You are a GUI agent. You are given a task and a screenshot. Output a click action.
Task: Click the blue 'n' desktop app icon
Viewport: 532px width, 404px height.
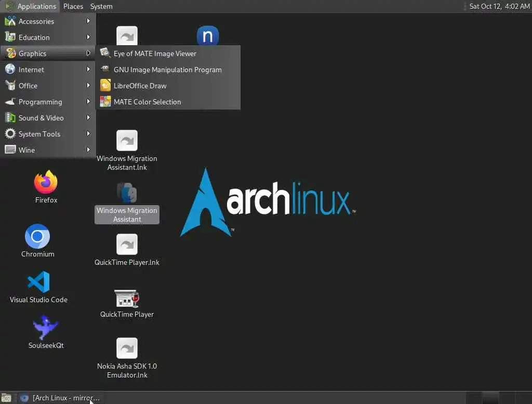point(208,35)
